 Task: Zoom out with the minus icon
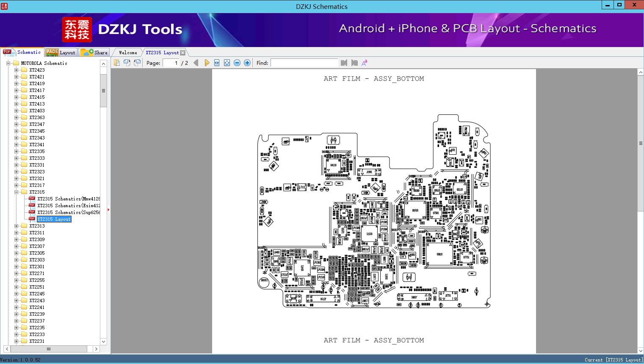(x=237, y=63)
